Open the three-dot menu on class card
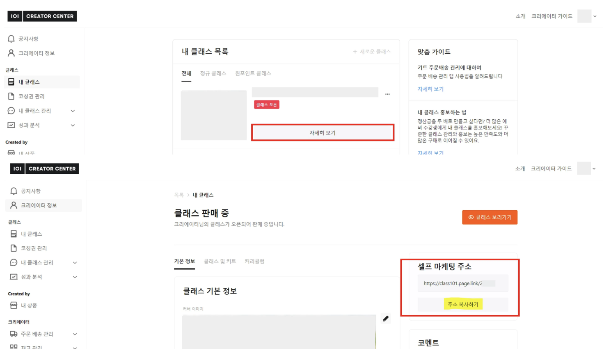The height and width of the screenshot is (364, 604). (387, 94)
